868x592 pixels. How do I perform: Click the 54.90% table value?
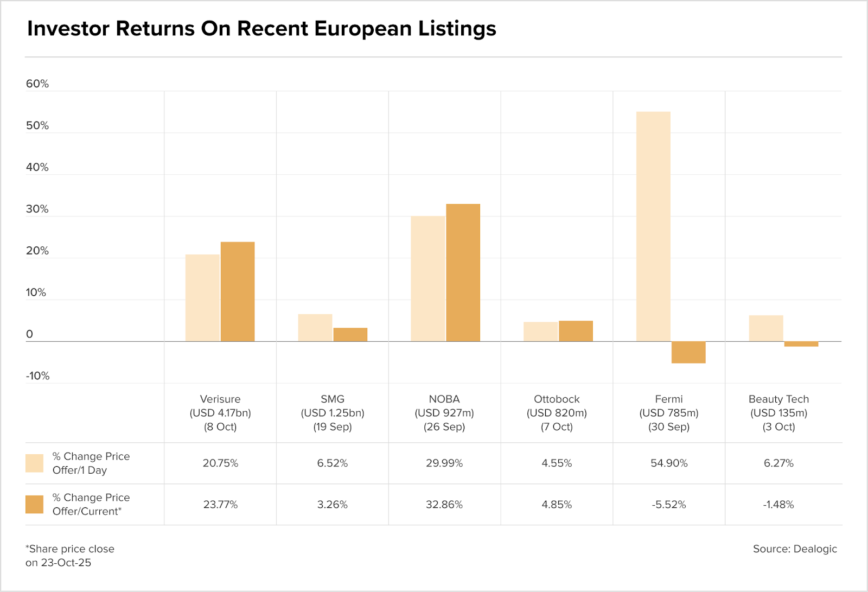tap(669, 463)
